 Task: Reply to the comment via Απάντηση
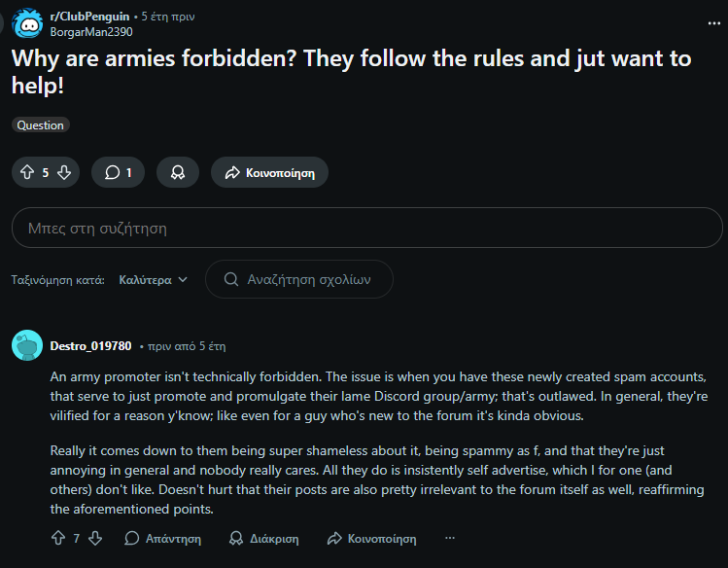tap(163, 538)
